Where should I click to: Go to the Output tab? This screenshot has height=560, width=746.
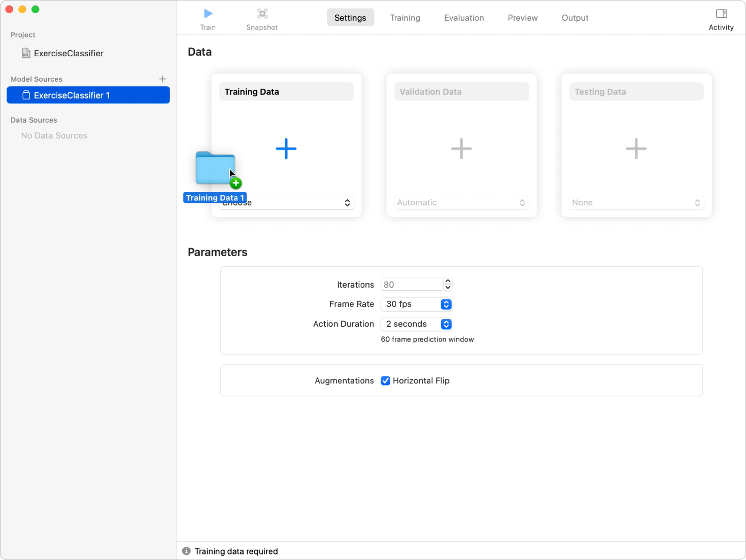point(574,18)
